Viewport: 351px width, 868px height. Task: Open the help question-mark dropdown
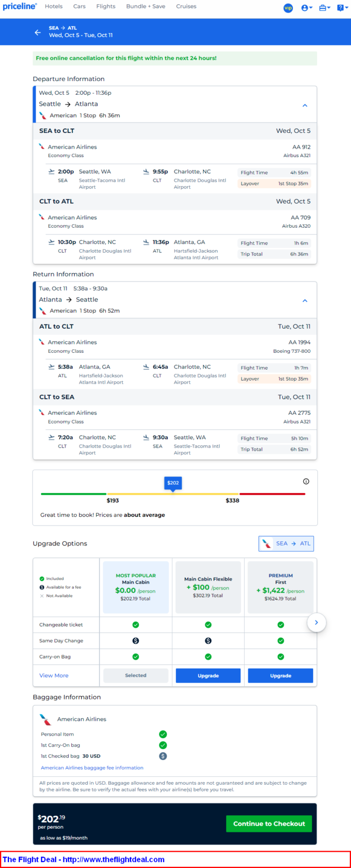coord(342,8)
